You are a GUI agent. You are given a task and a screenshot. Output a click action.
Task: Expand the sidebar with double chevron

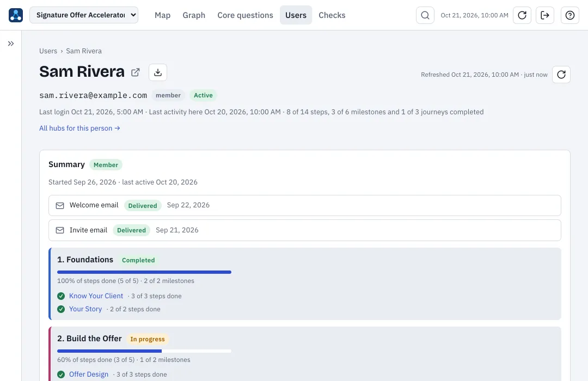[x=11, y=44]
